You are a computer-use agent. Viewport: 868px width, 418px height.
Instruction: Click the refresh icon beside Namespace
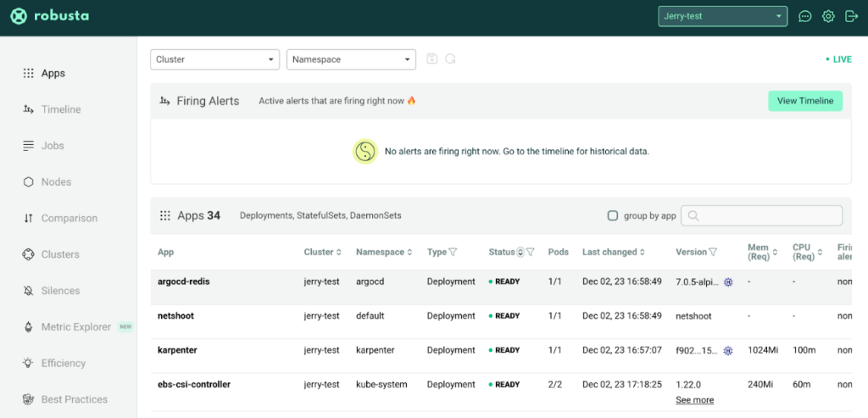click(451, 59)
